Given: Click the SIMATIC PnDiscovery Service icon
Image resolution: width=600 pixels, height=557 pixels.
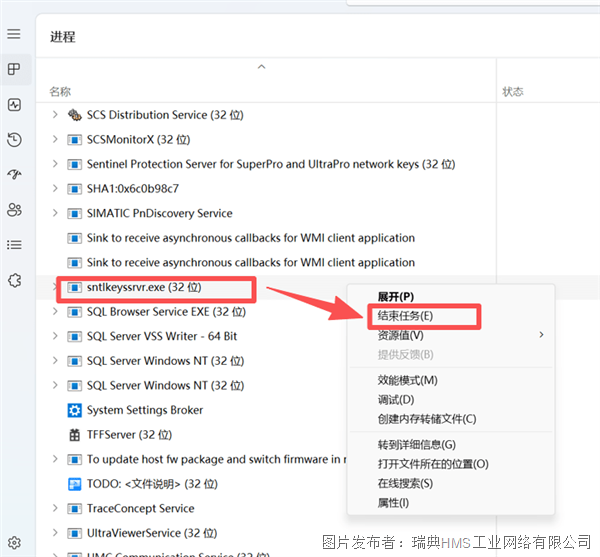Looking at the screenshot, I should (x=75, y=213).
